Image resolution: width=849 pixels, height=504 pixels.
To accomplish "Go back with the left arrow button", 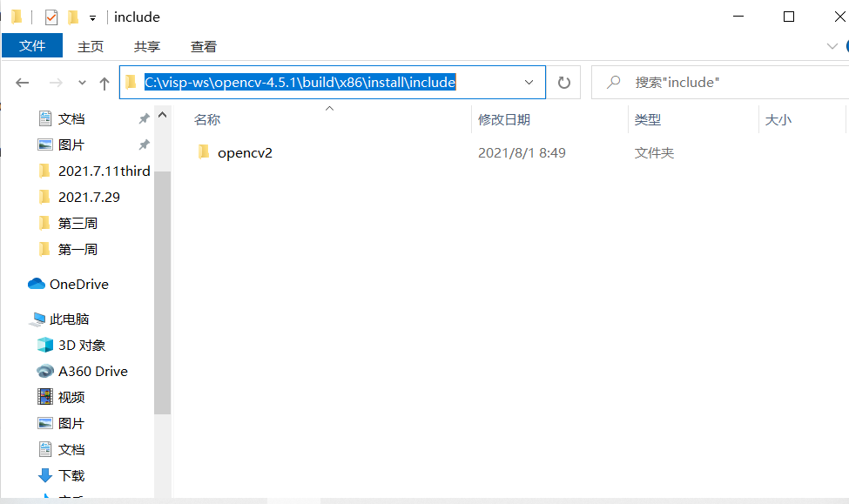I will tap(22, 83).
